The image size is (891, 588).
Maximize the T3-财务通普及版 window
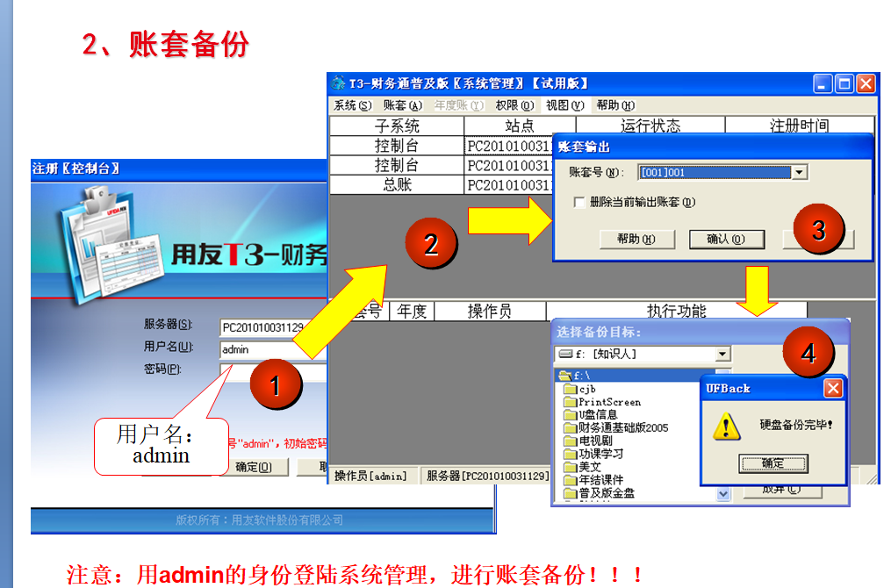tap(844, 84)
